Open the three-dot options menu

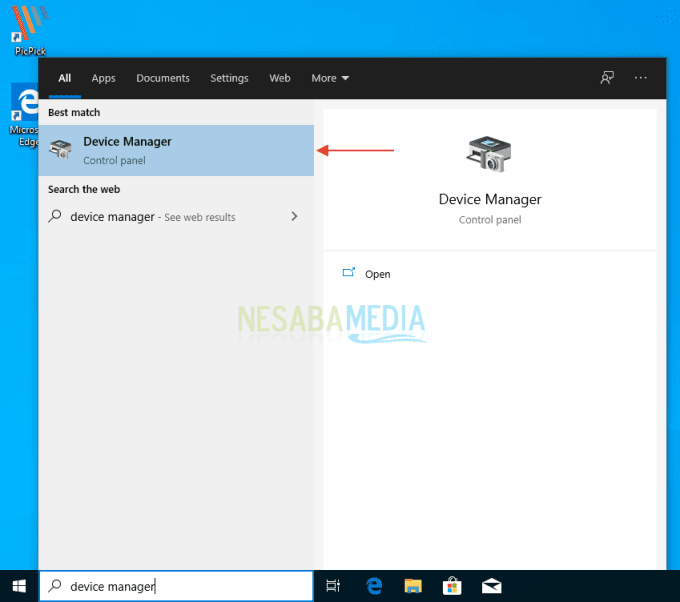641,78
